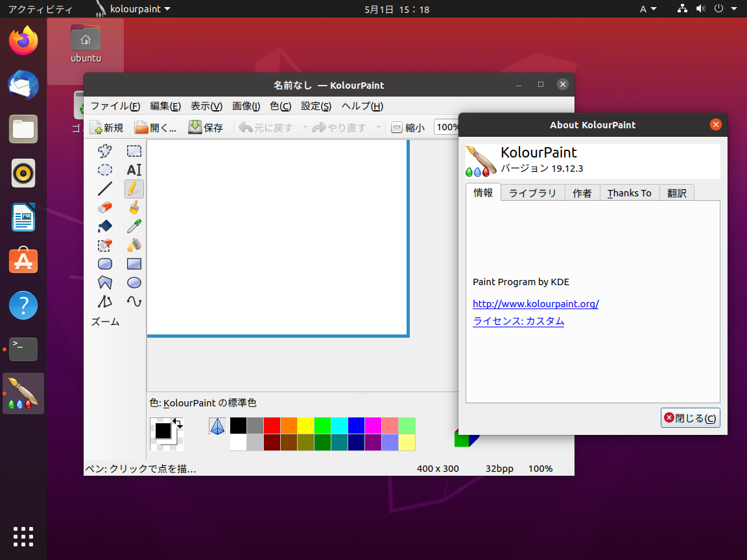
Task: Open the undo history dropdown arrow
Action: [x=303, y=127]
